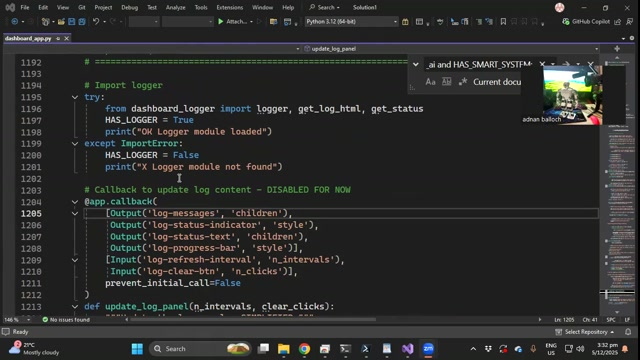The height and width of the screenshot is (360, 640).
Task: Click the LF line ending indicator
Action: (x=627, y=320)
